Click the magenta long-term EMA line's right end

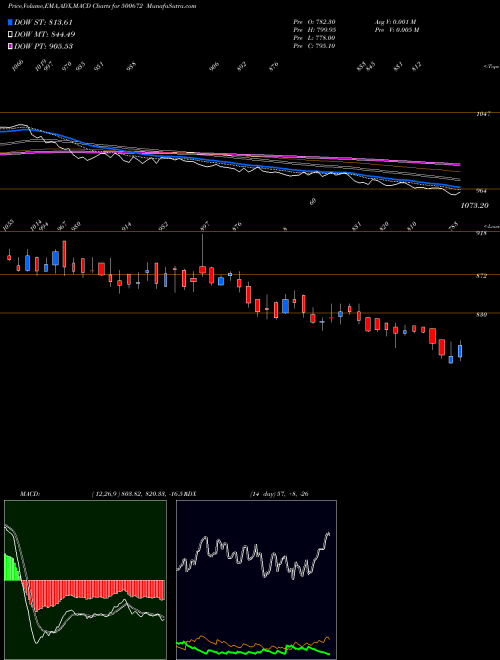point(458,164)
